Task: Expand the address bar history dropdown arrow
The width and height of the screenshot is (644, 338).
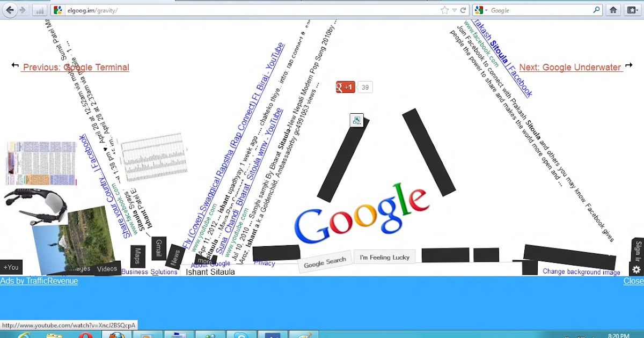Action: coord(454,10)
